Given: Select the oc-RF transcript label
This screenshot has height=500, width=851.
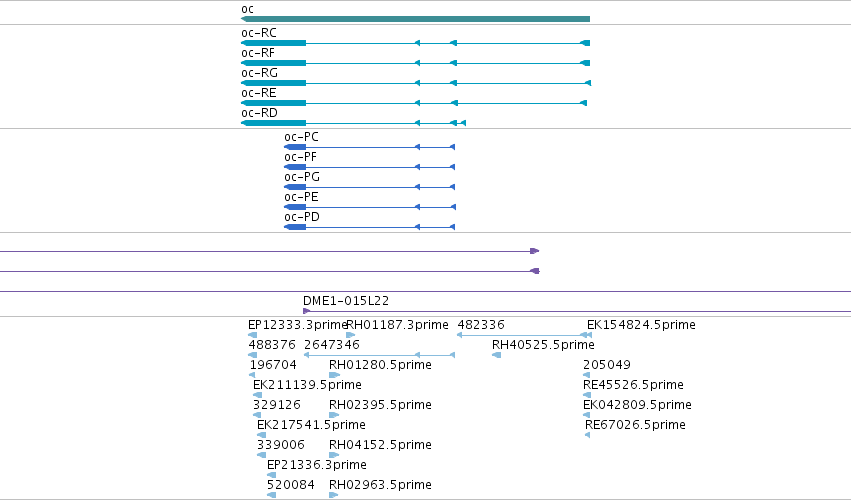Looking at the screenshot, I should 258,53.
